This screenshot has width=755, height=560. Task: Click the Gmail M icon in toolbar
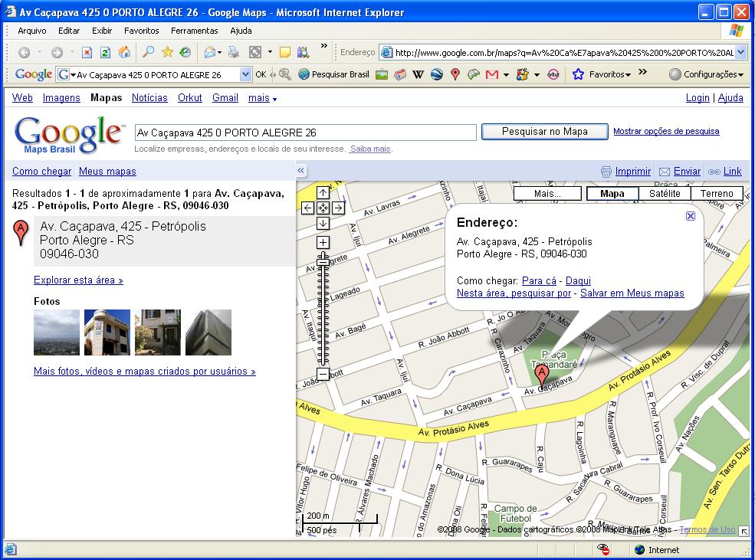pos(491,74)
